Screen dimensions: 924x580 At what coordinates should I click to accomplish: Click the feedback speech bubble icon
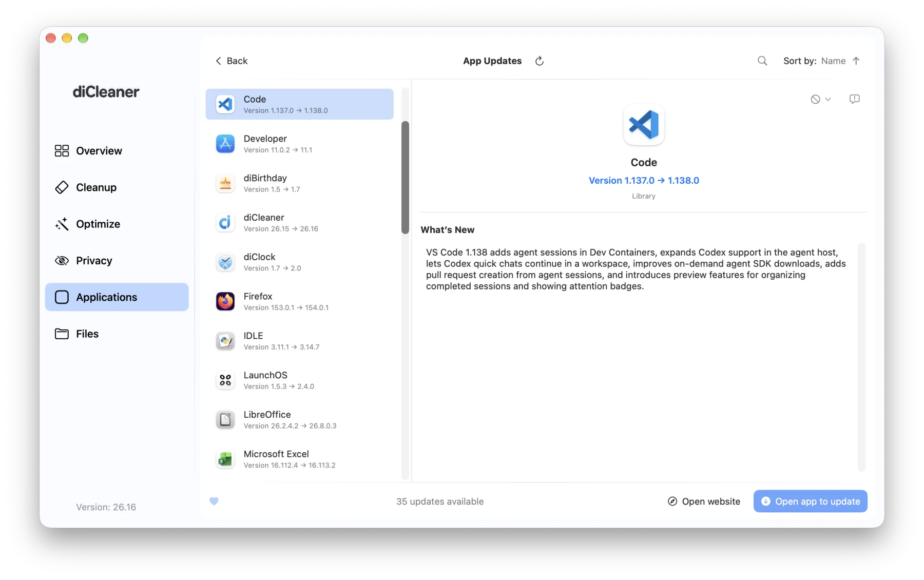(854, 99)
